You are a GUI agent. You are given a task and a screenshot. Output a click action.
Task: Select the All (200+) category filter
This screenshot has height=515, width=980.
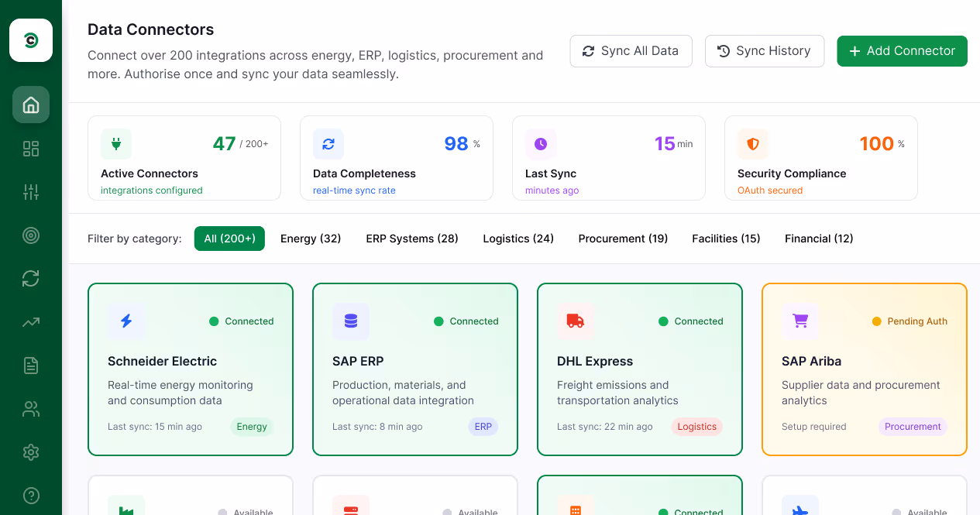(229, 239)
